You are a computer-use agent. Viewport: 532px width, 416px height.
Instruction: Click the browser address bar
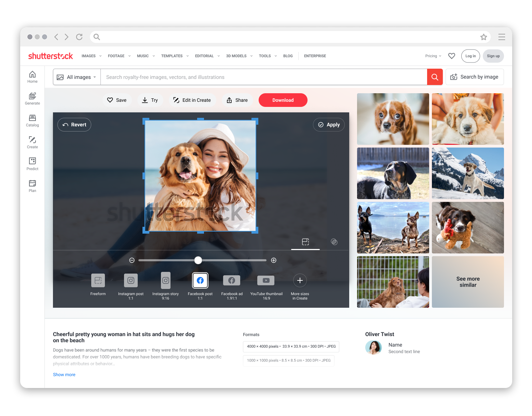290,37
